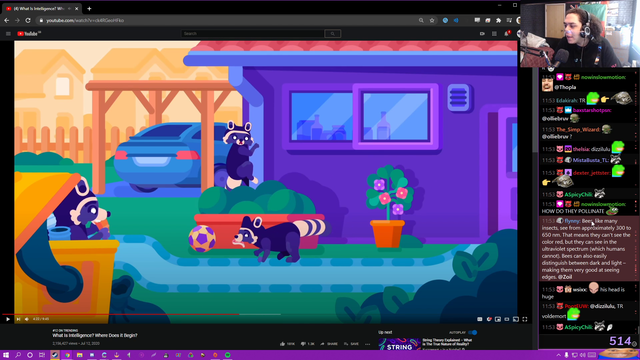The height and width of the screenshot is (360, 640).
Task: Click the browser forward arrow
Action: (x=17, y=20)
